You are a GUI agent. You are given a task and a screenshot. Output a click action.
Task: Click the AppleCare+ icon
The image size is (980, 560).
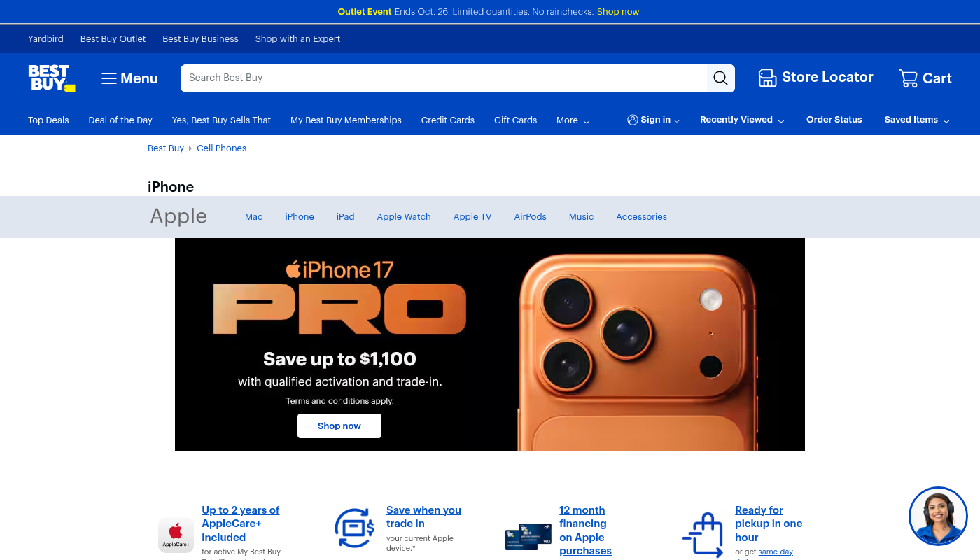(x=176, y=535)
